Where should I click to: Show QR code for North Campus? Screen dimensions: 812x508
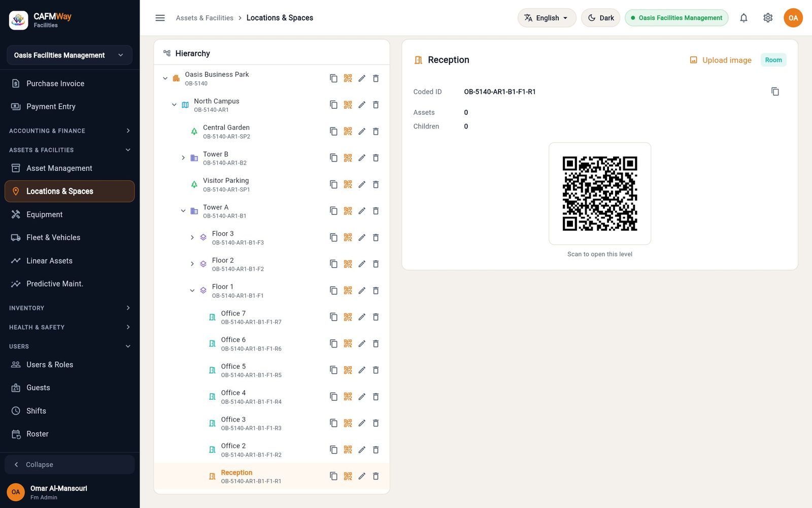[348, 105]
